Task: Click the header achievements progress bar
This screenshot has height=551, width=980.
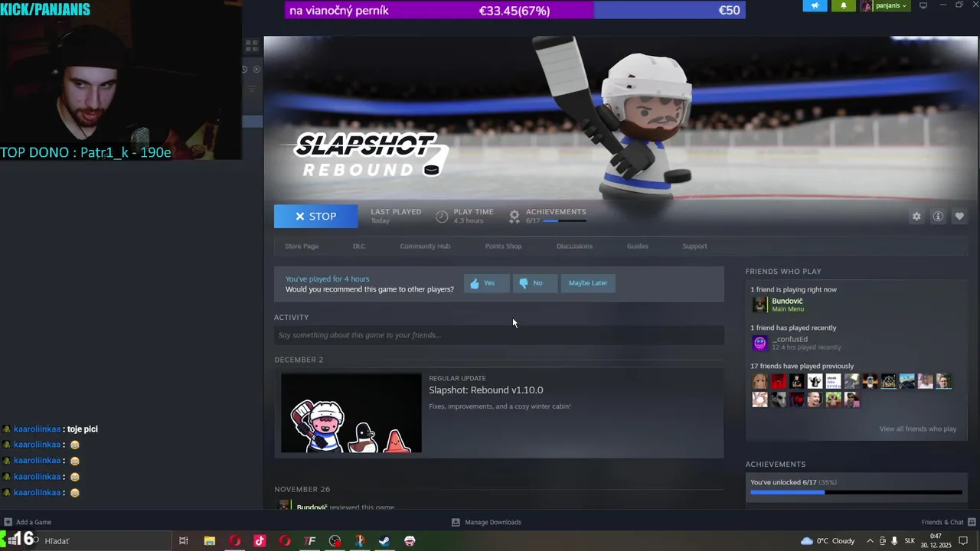Action: pyautogui.click(x=565, y=221)
